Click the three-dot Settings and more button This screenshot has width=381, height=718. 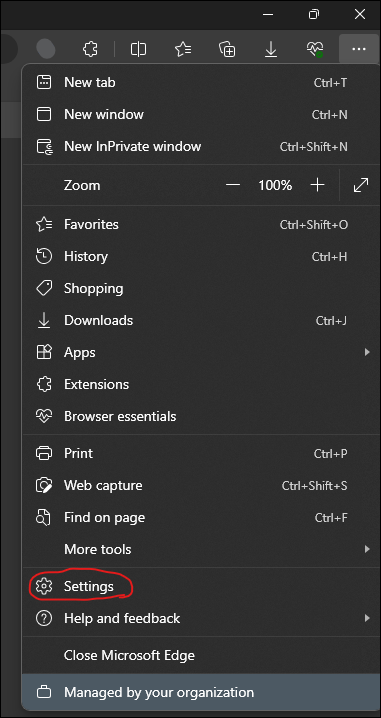(x=359, y=49)
